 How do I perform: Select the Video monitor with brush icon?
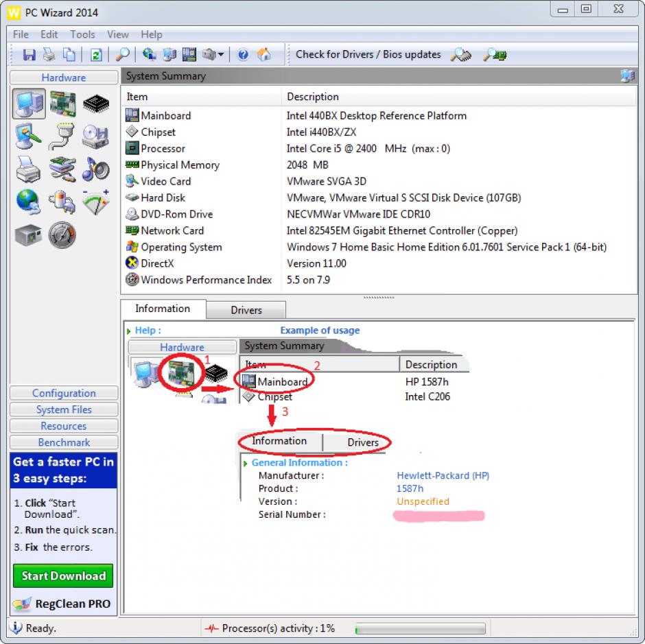pos(28,136)
